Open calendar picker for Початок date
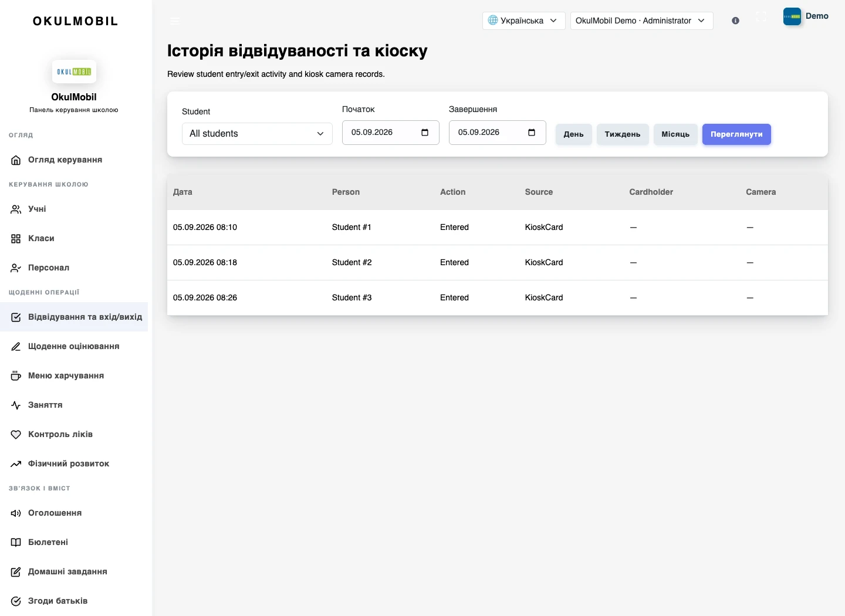The height and width of the screenshot is (616, 845). point(425,133)
